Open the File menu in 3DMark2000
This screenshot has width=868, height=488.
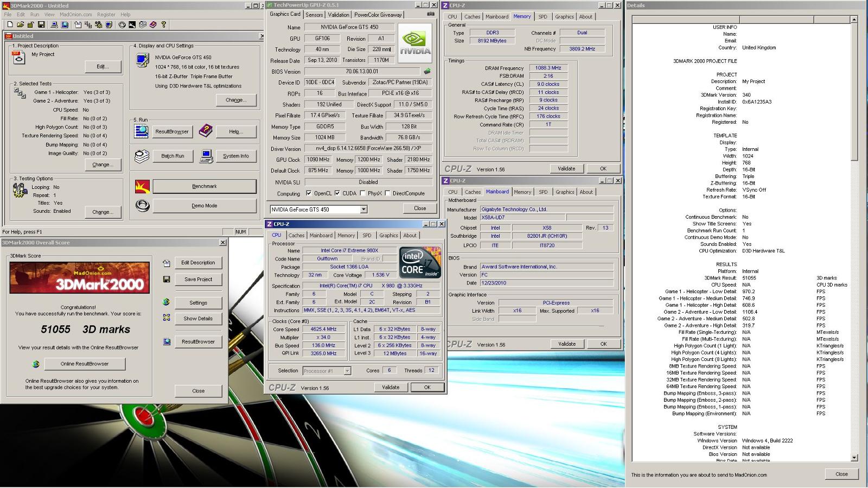pos(8,15)
